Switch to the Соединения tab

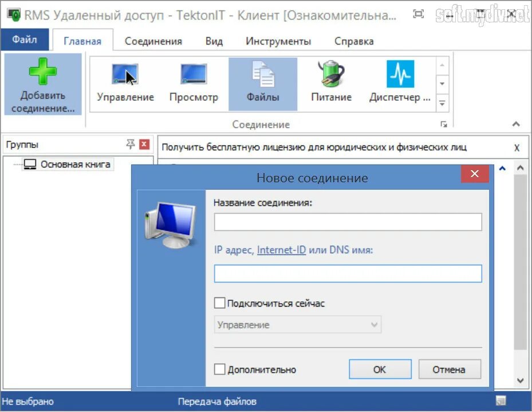pos(153,41)
